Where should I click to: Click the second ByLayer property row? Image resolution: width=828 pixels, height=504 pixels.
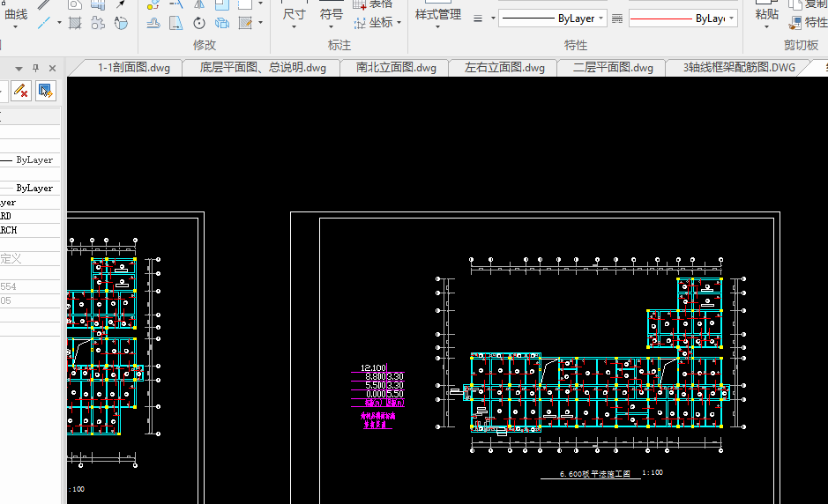[30, 188]
